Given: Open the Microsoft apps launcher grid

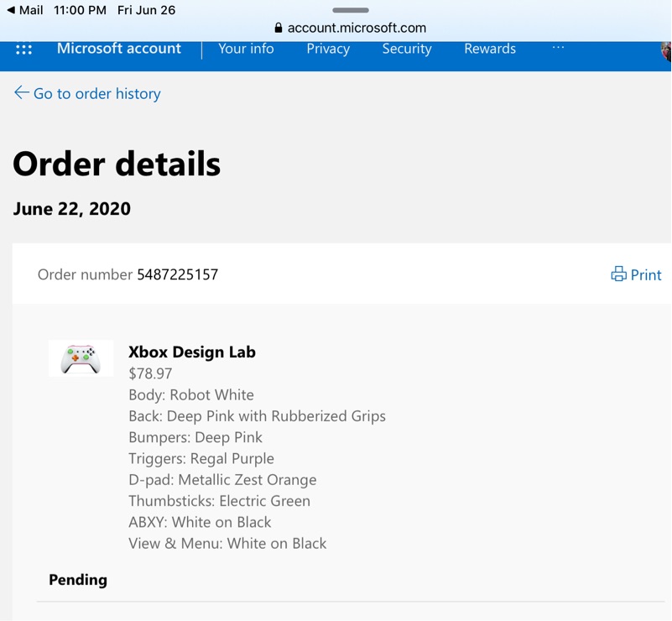Looking at the screenshot, I should pyautogui.click(x=23, y=50).
